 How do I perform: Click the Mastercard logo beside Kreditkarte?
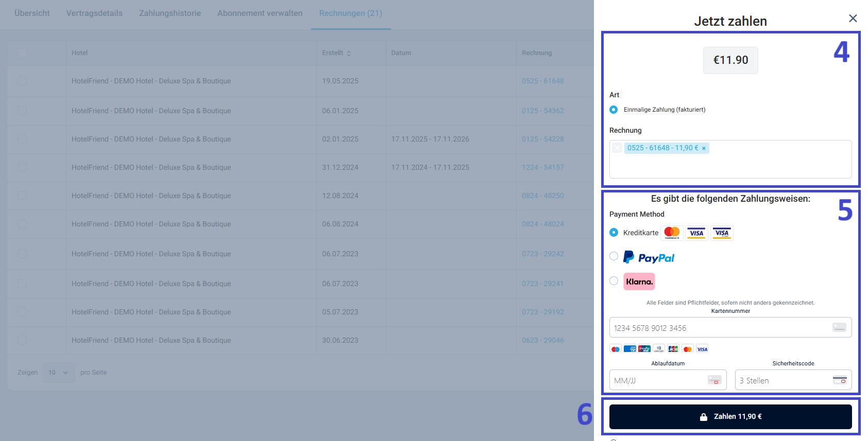click(x=672, y=233)
